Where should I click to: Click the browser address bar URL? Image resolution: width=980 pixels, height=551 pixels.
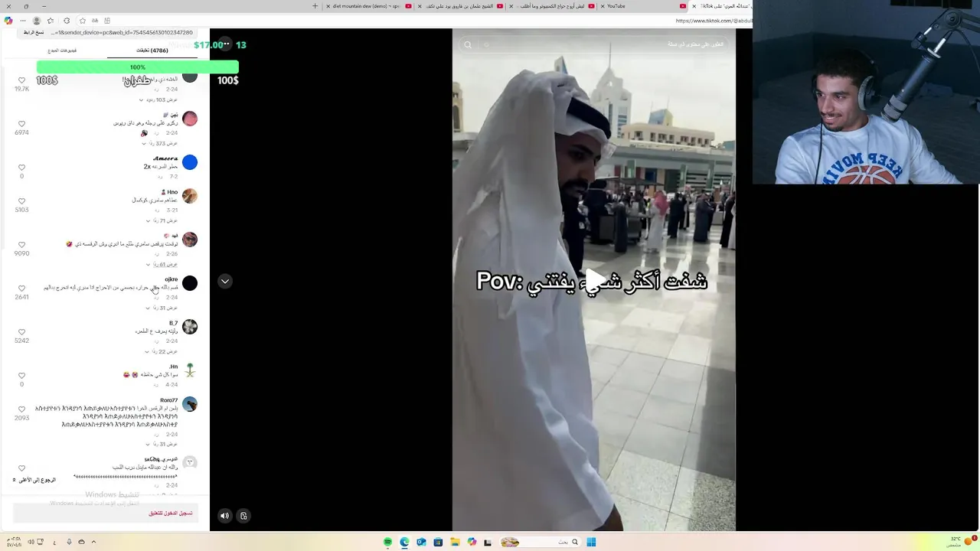[714, 21]
